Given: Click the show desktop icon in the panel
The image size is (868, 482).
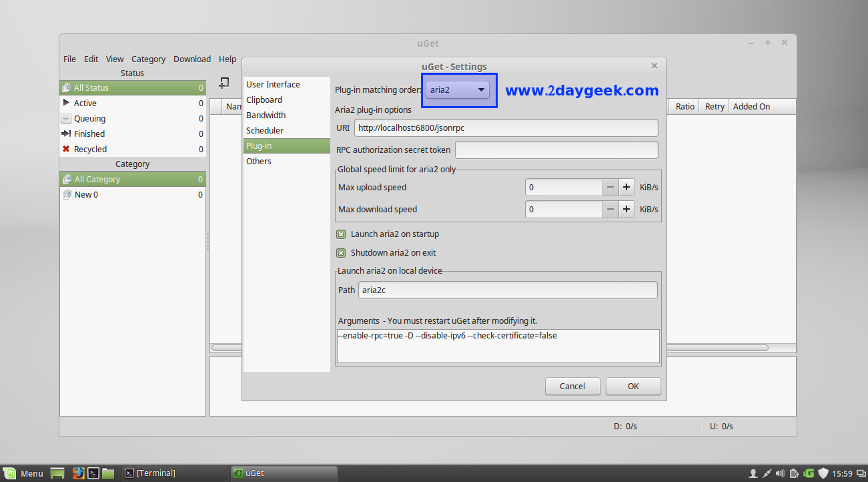Looking at the screenshot, I should pos(58,473).
